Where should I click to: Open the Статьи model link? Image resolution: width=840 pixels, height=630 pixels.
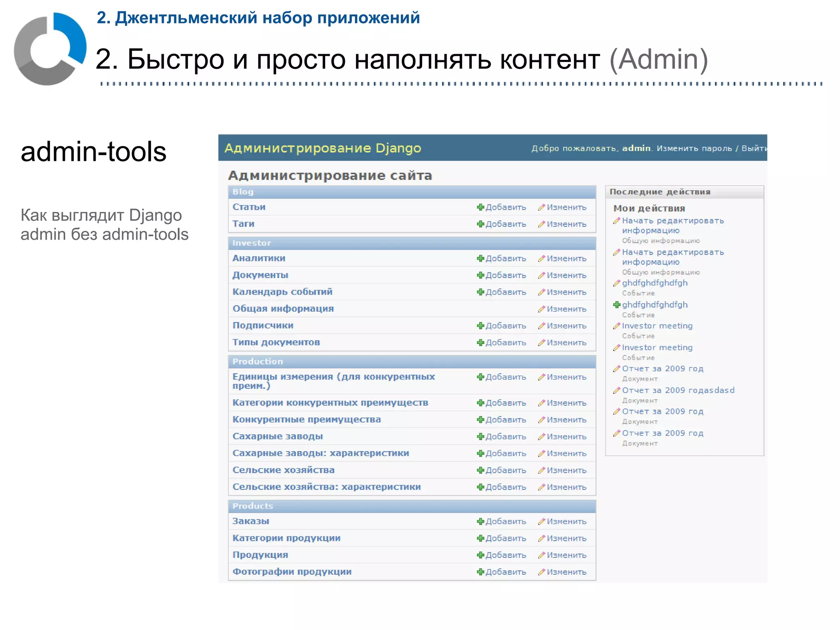pos(249,207)
